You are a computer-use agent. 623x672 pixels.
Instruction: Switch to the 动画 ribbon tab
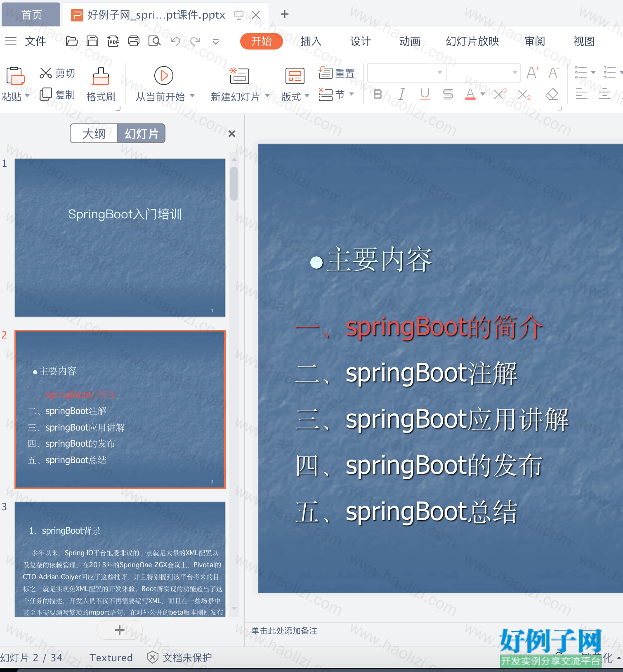click(410, 41)
